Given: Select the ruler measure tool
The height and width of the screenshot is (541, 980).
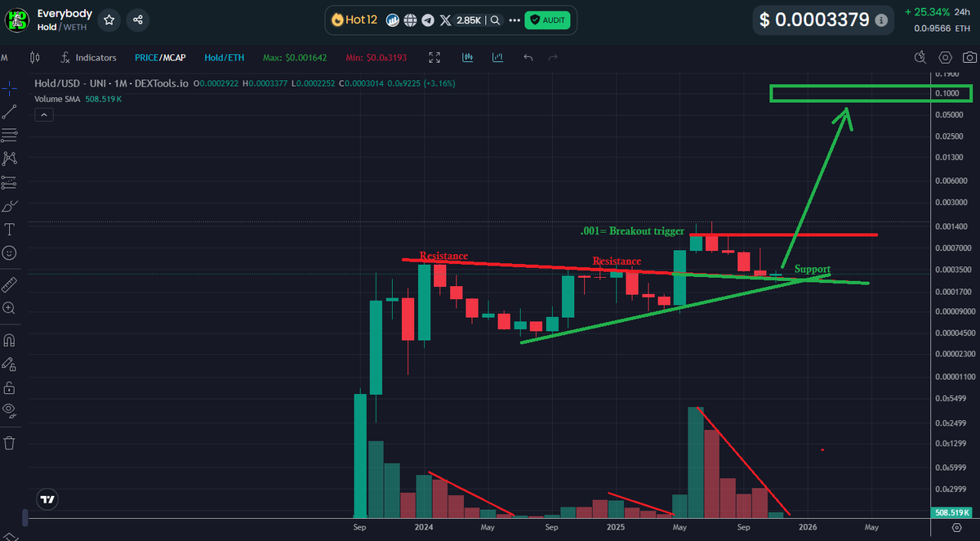Looking at the screenshot, I should 10,284.
